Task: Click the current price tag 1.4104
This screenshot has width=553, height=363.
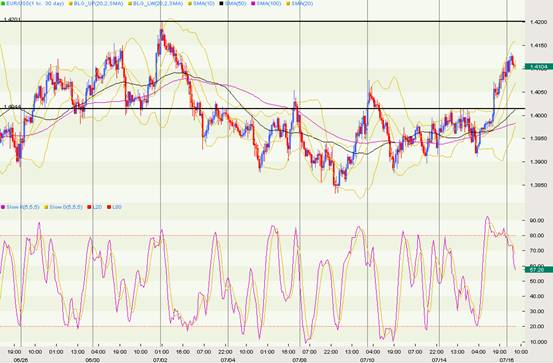Action: coord(539,67)
